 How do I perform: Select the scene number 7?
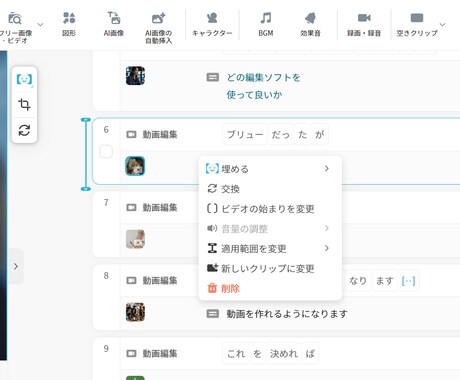coord(106,202)
